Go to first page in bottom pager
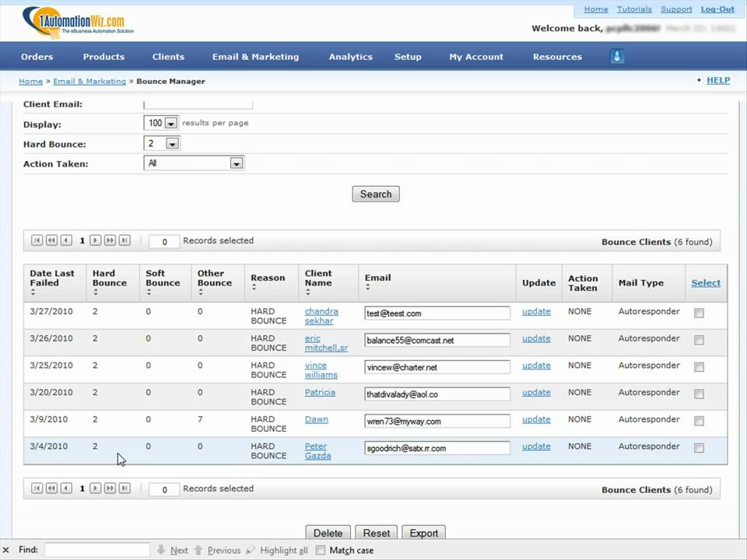 pyautogui.click(x=37, y=488)
